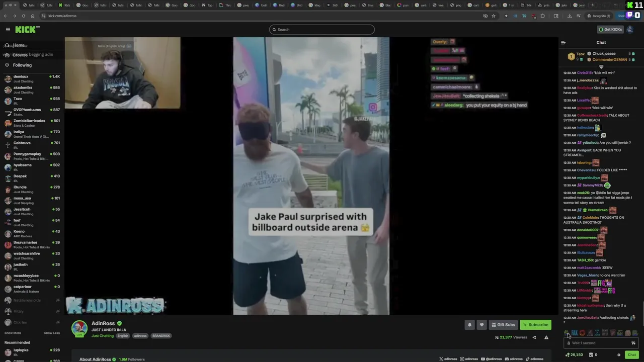Select theavamariee channel in sidebar

click(31, 245)
